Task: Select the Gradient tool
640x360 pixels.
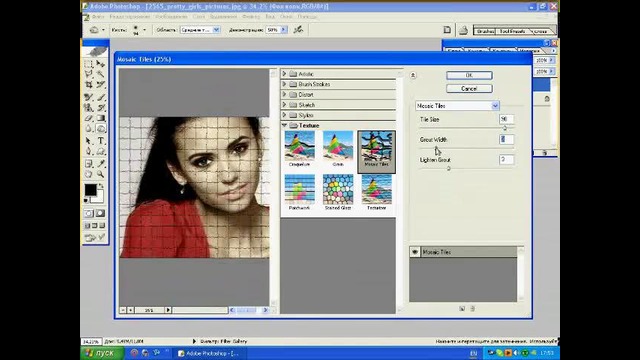Action: (101, 118)
